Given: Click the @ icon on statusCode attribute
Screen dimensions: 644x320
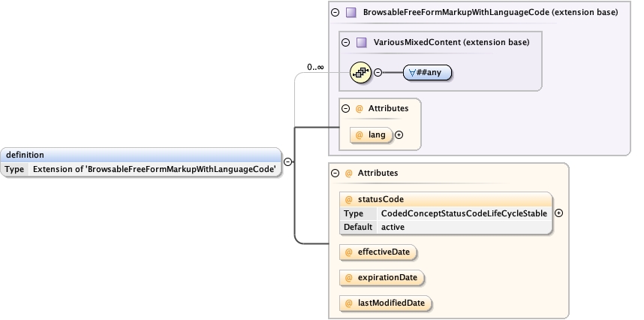Looking at the screenshot, I should (x=349, y=200).
